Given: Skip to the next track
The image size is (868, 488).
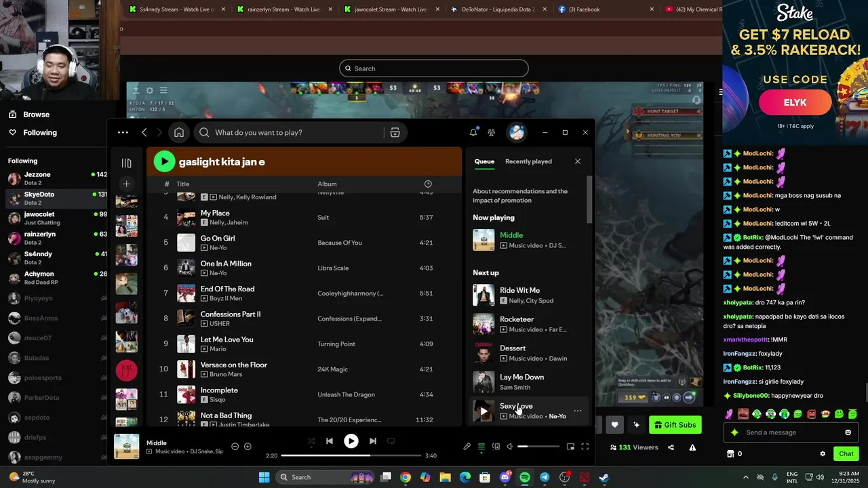Looking at the screenshot, I should tap(372, 441).
